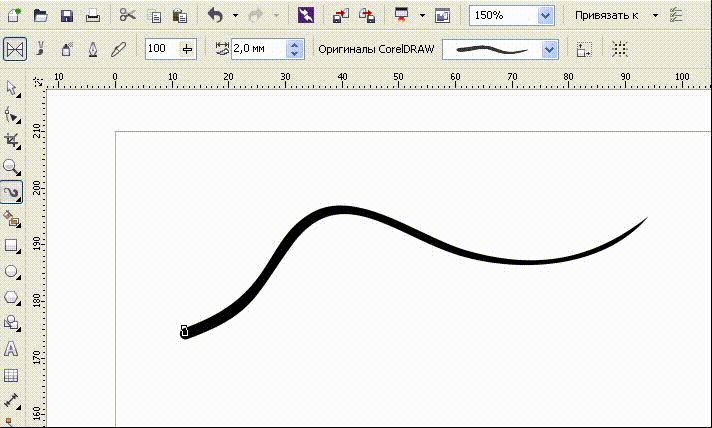Open an existing file
Image resolution: width=712 pixels, height=428 pixels.
pyautogui.click(x=40, y=15)
